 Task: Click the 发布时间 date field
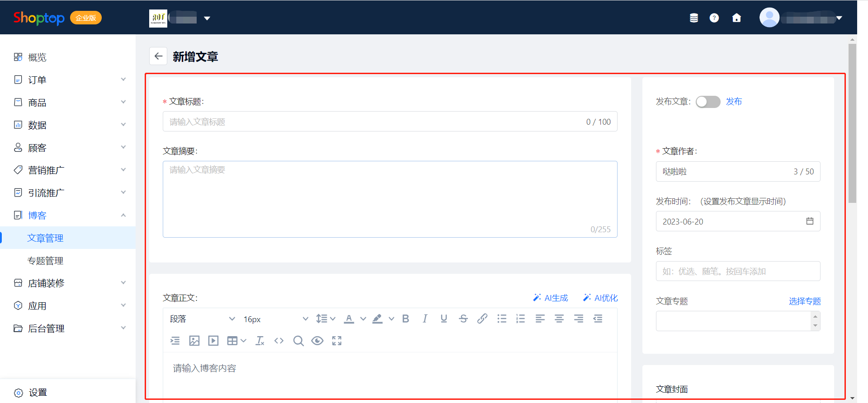tap(738, 221)
